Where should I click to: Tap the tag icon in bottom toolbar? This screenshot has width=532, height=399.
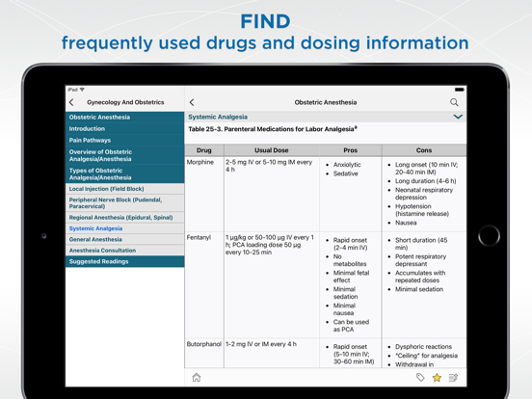(x=420, y=377)
